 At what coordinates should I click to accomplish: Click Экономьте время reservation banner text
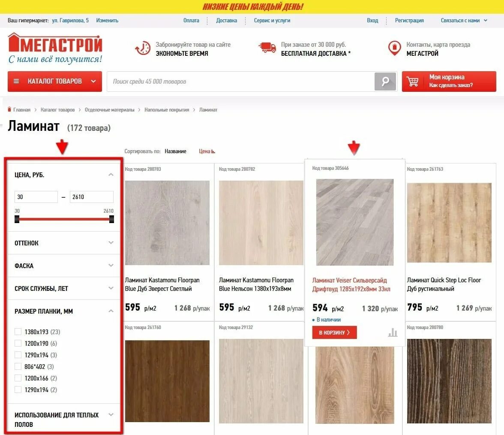click(182, 53)
